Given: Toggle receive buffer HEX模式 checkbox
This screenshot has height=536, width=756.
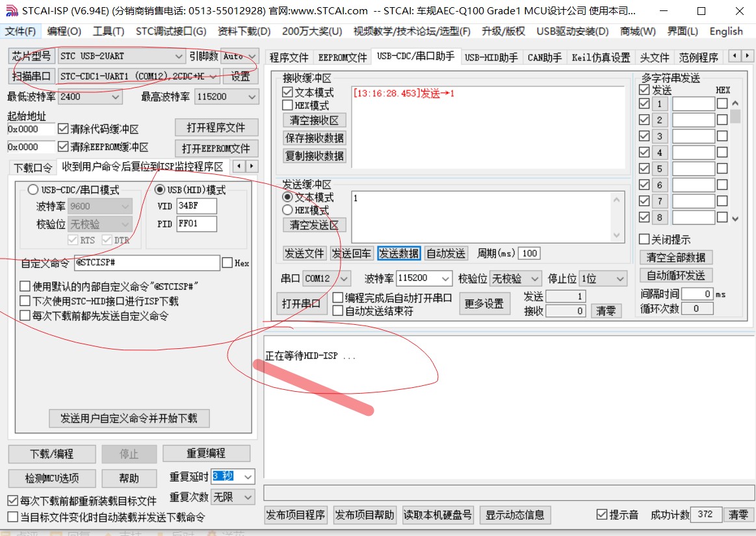Looking at the screenshot, I should tap(288, 105).
